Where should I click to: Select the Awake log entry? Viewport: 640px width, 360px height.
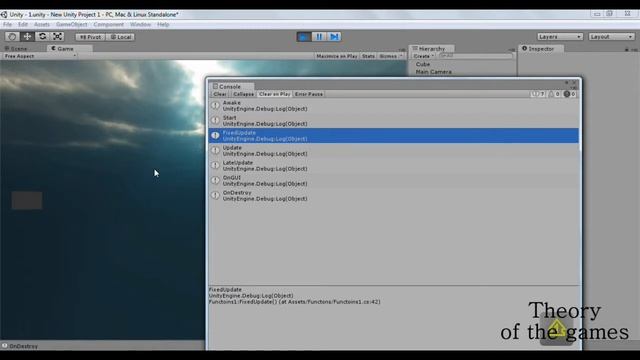(x=393, y=106)
